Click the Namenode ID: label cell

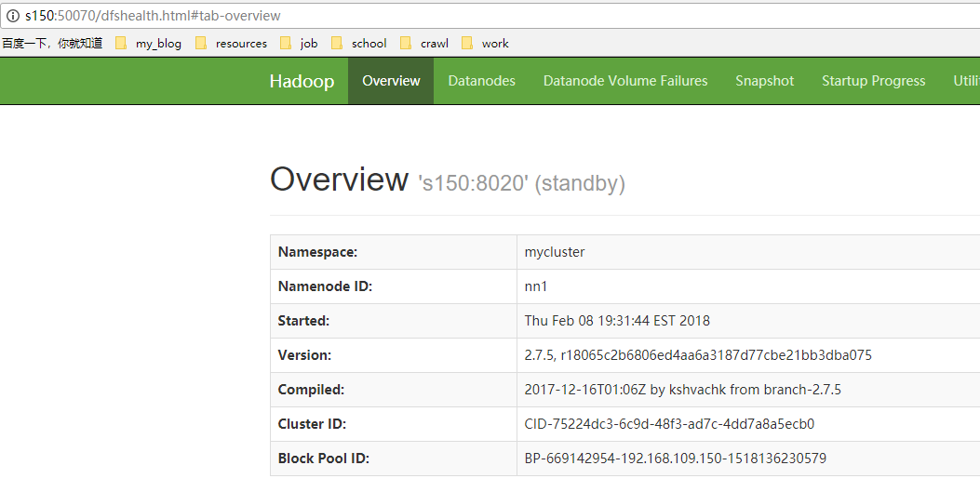(x=394, y=286)
